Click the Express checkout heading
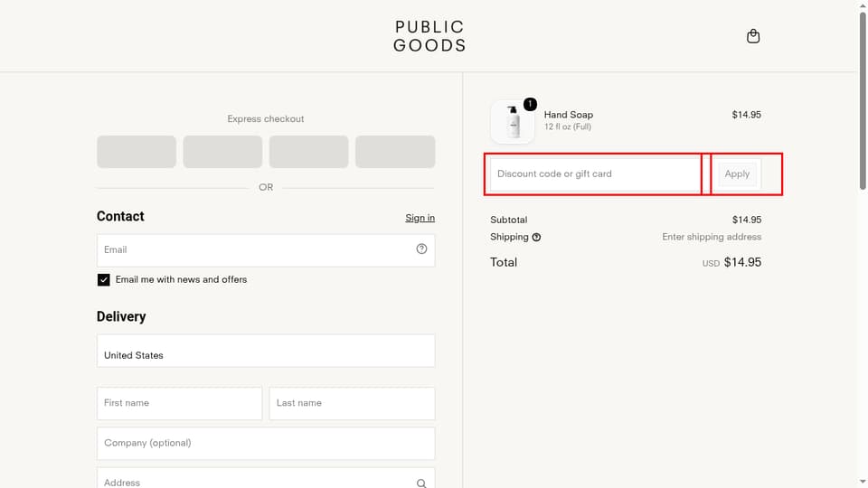 coord(266,119)
